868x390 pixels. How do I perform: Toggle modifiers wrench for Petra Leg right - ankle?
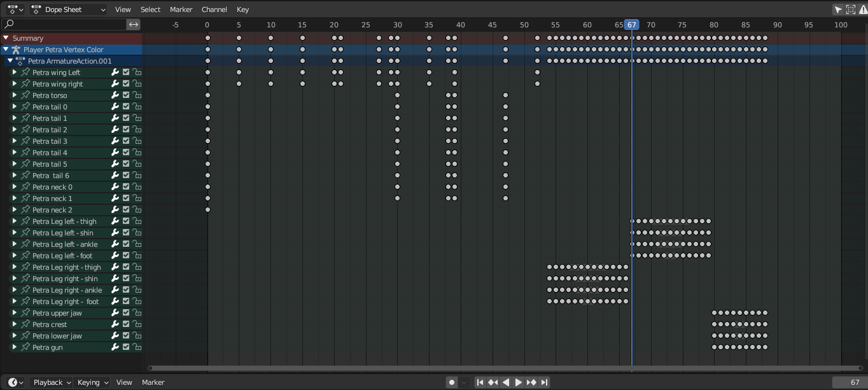click(115, 290)
